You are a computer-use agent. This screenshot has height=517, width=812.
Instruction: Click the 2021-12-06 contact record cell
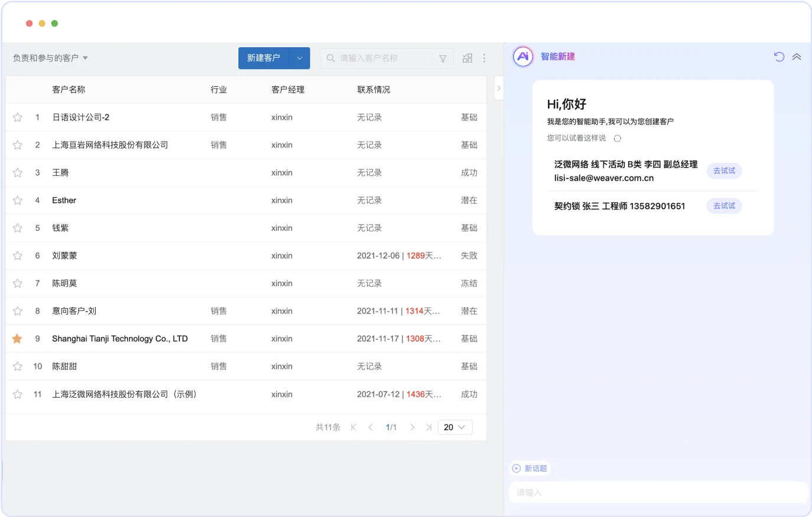pos(399,256)
